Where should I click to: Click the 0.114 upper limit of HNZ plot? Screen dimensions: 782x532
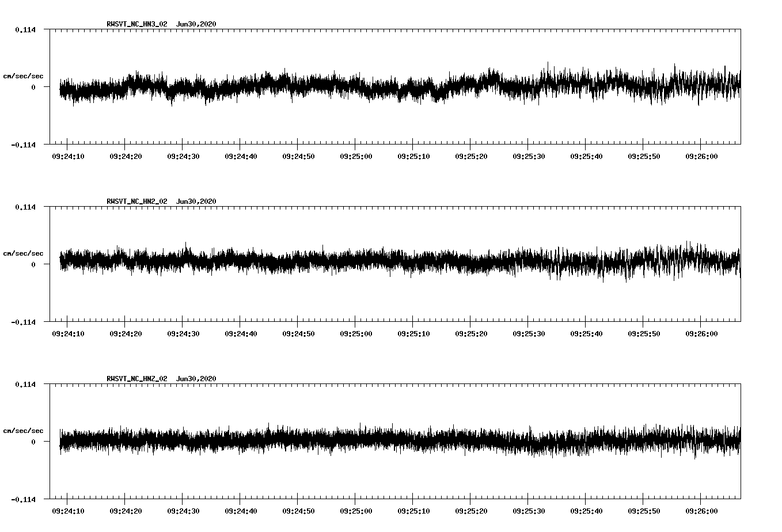pos(25,384)
